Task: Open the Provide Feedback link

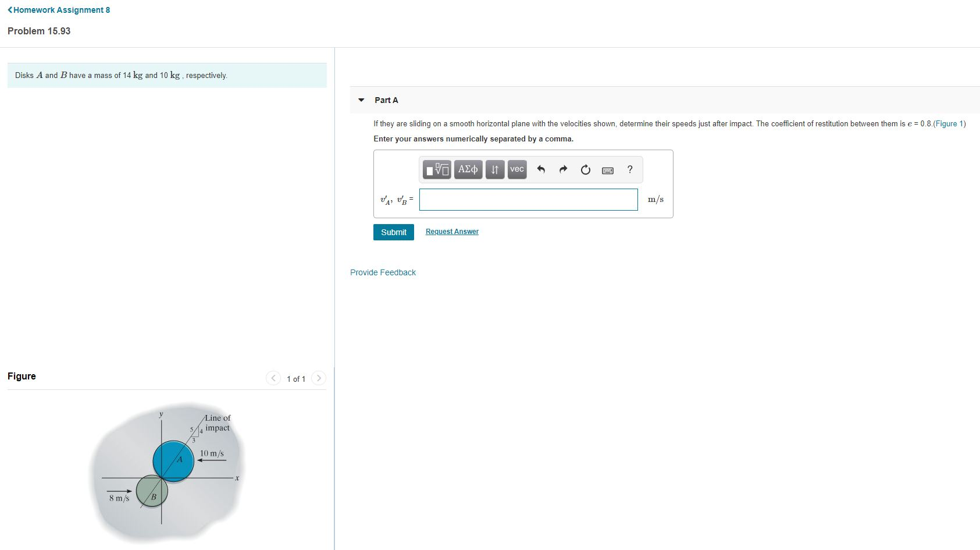Action: [x=383, y=272]
